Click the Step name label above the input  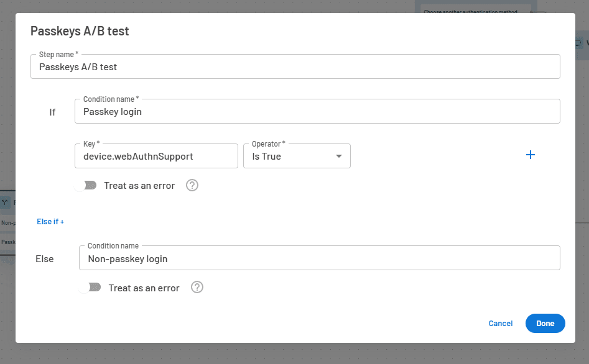55,54
